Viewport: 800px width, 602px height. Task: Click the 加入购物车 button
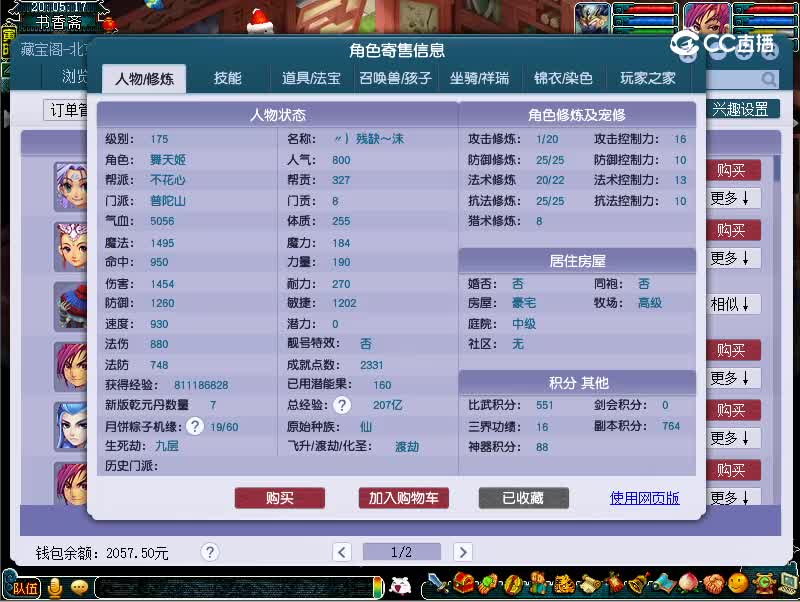click(x=404, y=498)
